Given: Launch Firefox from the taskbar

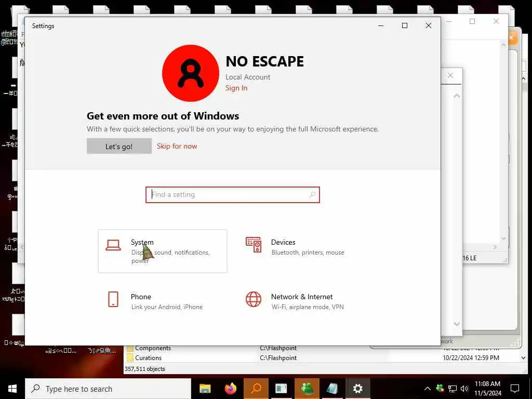Looking at the screenshot, I should 230,389.
